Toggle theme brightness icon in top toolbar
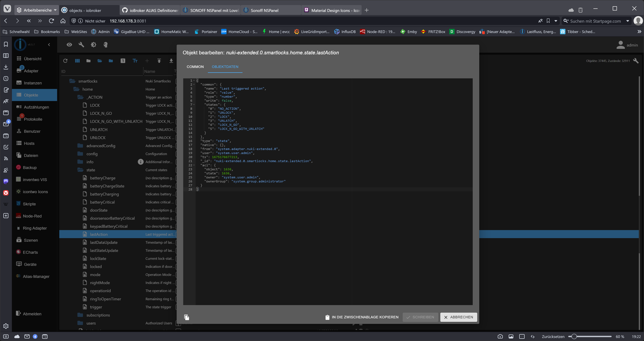The width and height of the screenshot is (644, 341). pyautogui.click(x=94, y=45)
